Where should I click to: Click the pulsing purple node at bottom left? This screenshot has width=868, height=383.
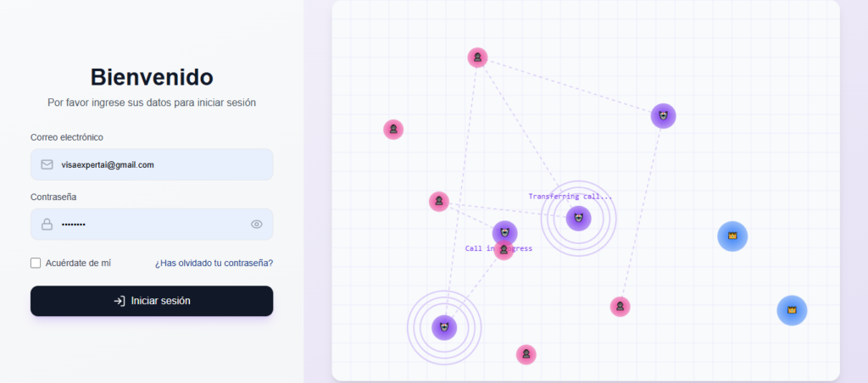[444, 327]
